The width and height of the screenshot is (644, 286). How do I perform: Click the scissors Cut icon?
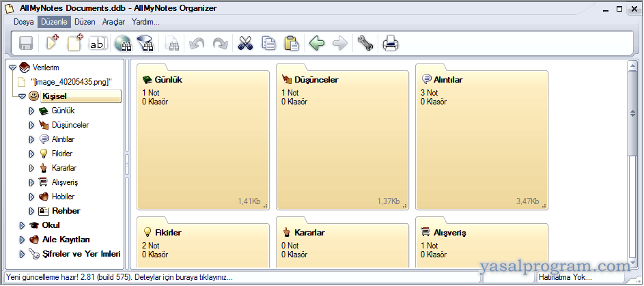(245, 44)
